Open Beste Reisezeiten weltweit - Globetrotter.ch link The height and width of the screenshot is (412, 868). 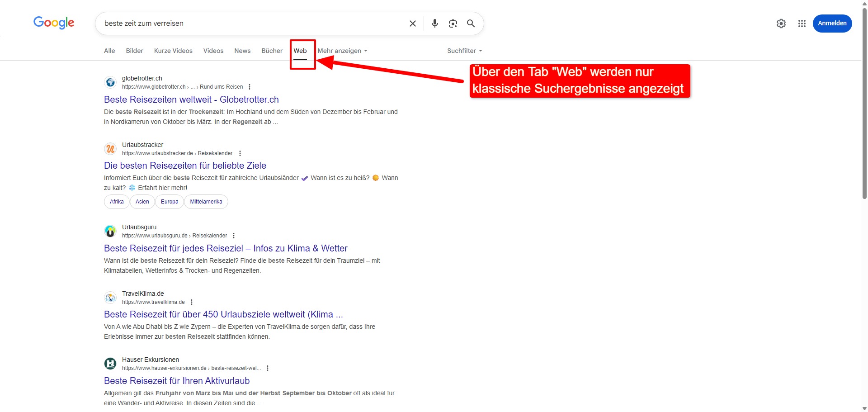click(x=191, y=99)
